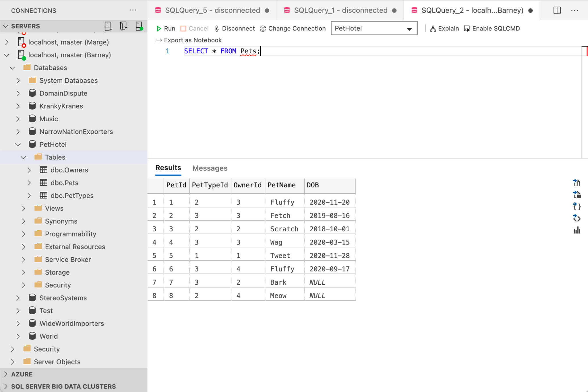Run the current query
This screenshot has width=588, height=392.
click(x=166, y=28)
